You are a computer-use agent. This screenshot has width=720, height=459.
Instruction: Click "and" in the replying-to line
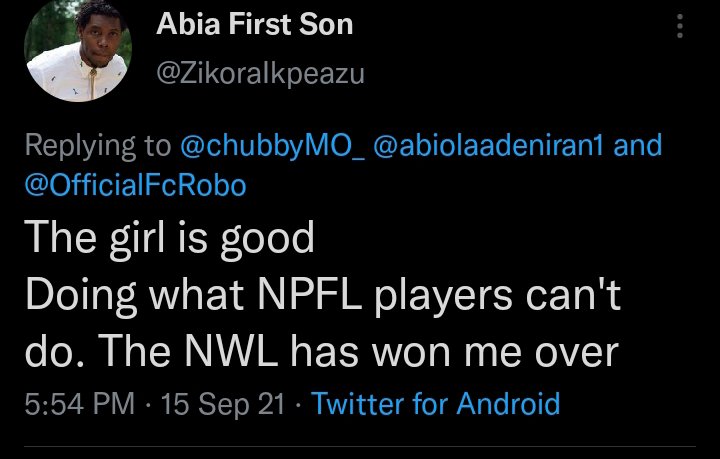coord(637,146)
